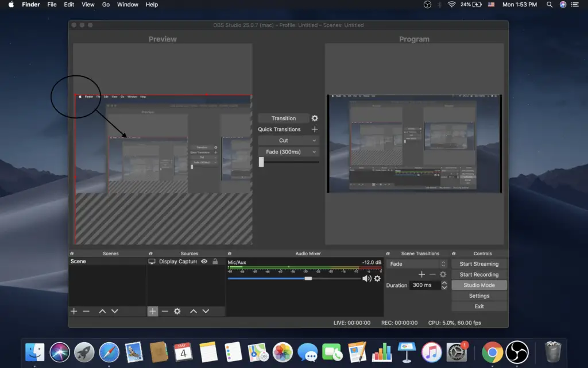Screen dimensions: 588x368
Task: Add a scene transition with the plus icon
Action: (x=422, y=274)
